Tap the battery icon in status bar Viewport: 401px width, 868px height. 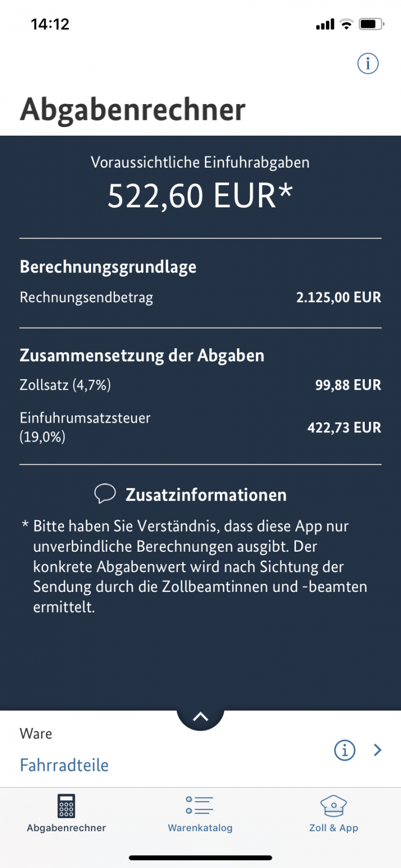(x=371, y=24)
